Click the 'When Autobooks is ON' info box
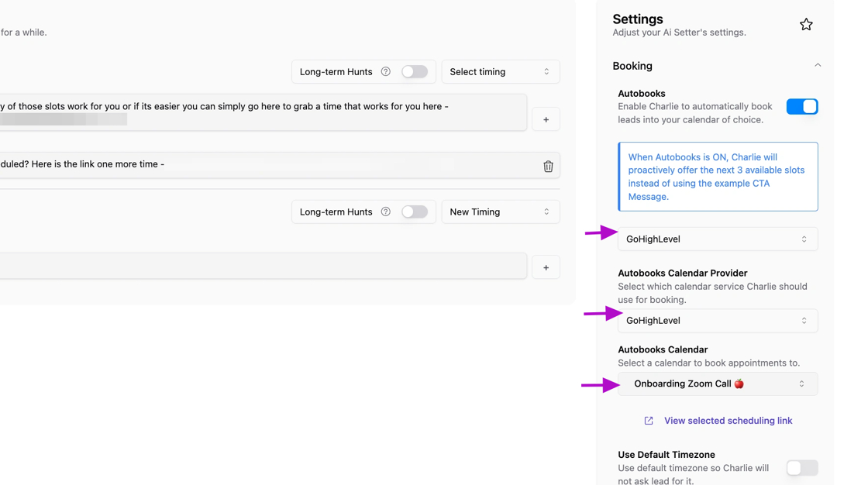Viewport: 868px width, 485px height. pyautogui.click(x=718, y=177)
